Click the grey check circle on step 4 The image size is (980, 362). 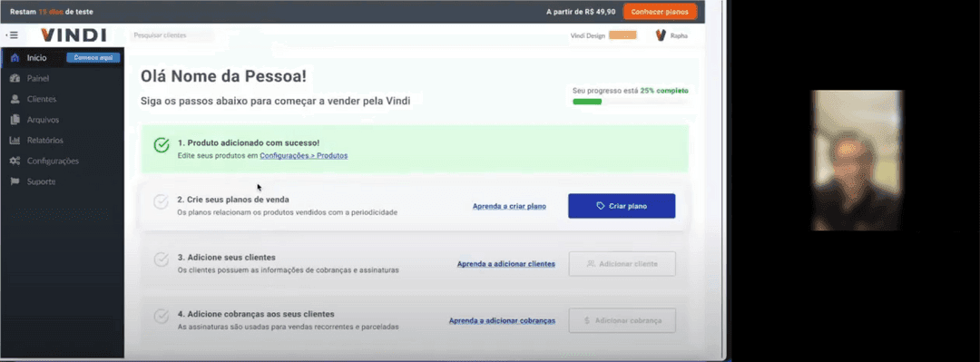tap(162, 317)
